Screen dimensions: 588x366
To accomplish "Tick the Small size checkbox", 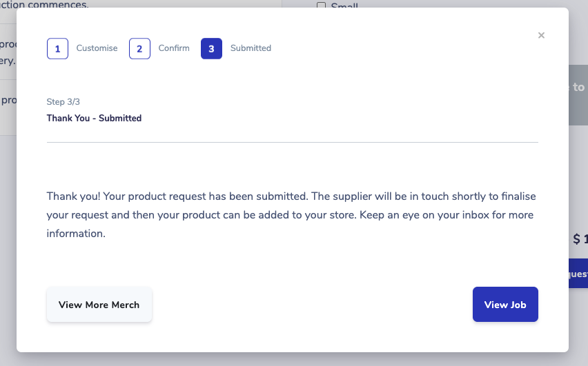I will click(x=321, y=6).
